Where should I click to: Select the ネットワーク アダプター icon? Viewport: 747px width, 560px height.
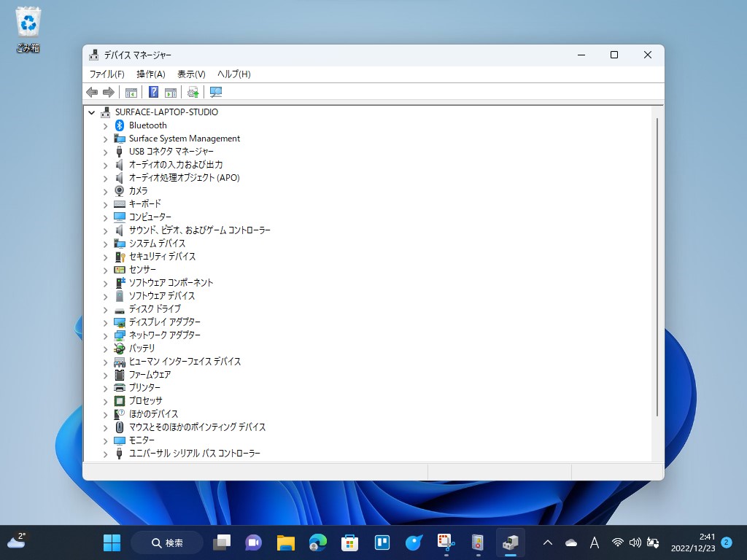tap(120, 335)
